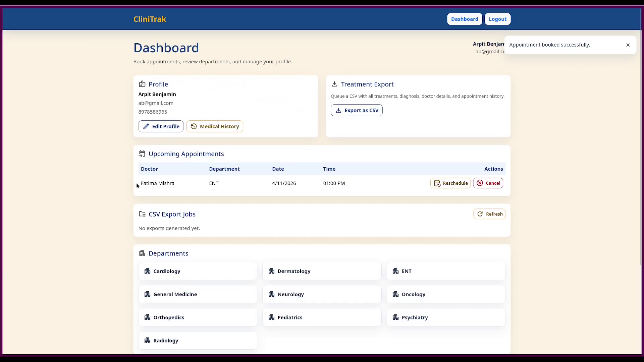Image resolution: width=644 pixels, height=362 pixels.
Task: Open the Dermatology department card
Action: tap(322, 271)
